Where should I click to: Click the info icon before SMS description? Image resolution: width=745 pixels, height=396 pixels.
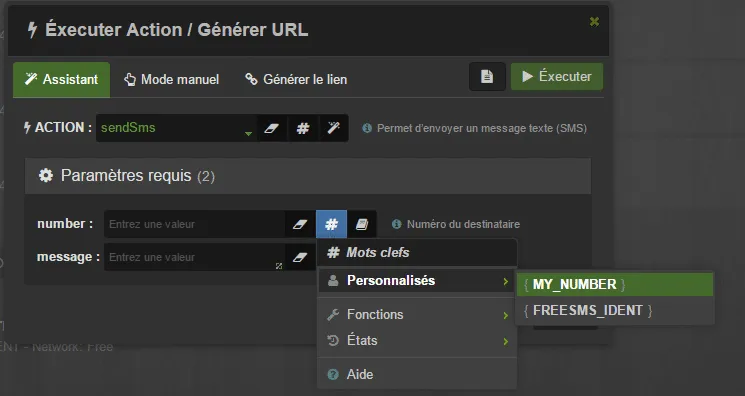tap(367, 128)
